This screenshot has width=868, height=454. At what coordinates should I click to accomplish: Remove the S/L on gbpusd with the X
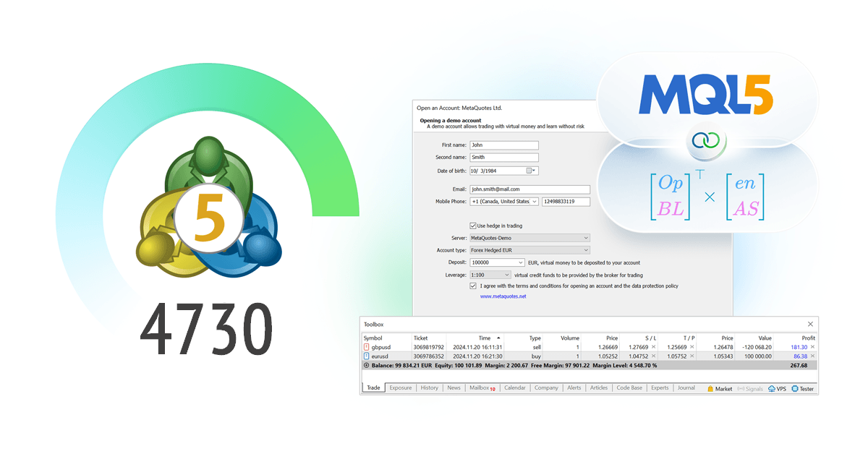(655, 346)
